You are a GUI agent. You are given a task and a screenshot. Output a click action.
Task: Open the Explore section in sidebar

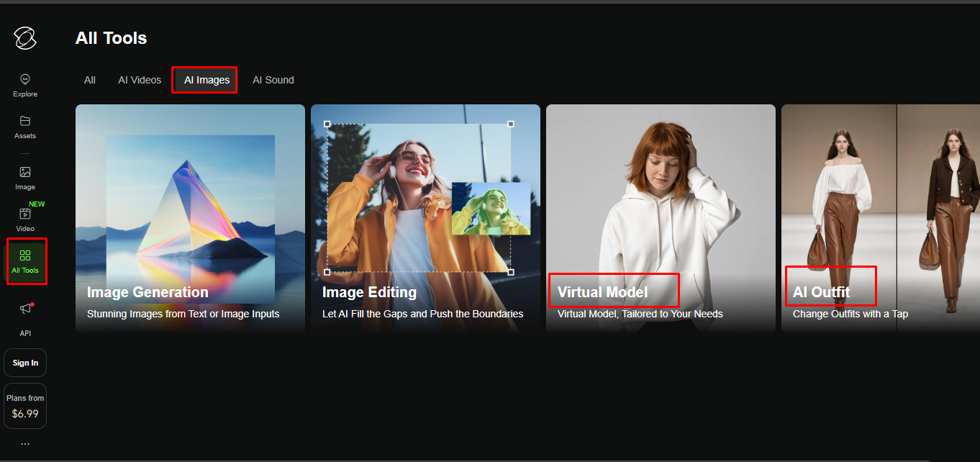pyautogui.click(x=25, y=85)
